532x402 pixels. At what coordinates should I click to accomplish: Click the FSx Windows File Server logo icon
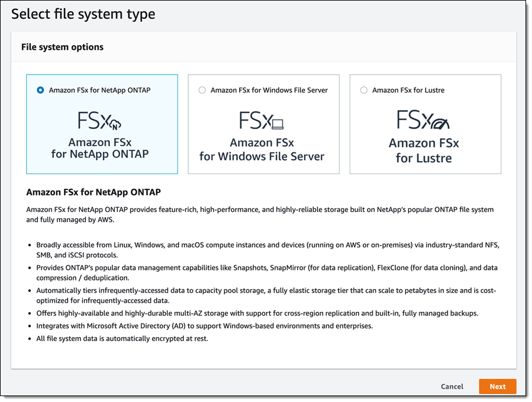(261, 121)
